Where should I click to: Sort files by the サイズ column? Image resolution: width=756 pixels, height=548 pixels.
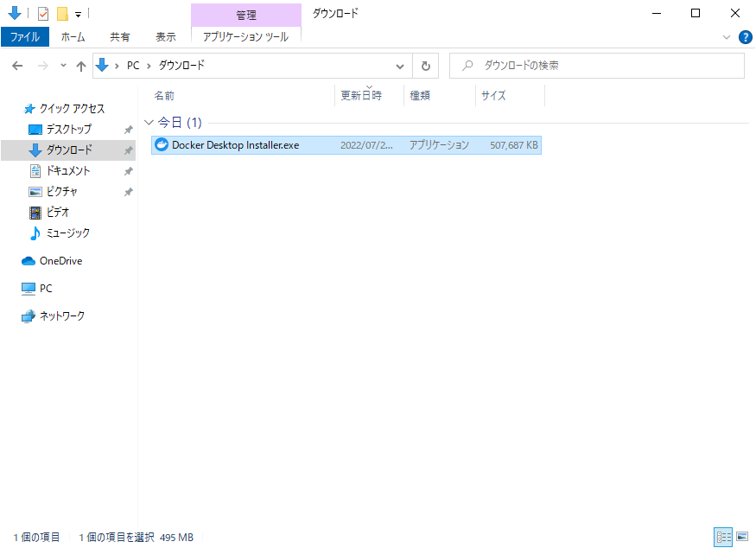pos(510,96)
